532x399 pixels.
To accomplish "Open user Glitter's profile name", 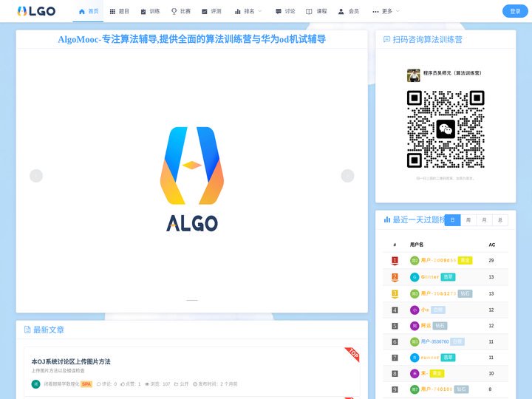I will point(430,277).
